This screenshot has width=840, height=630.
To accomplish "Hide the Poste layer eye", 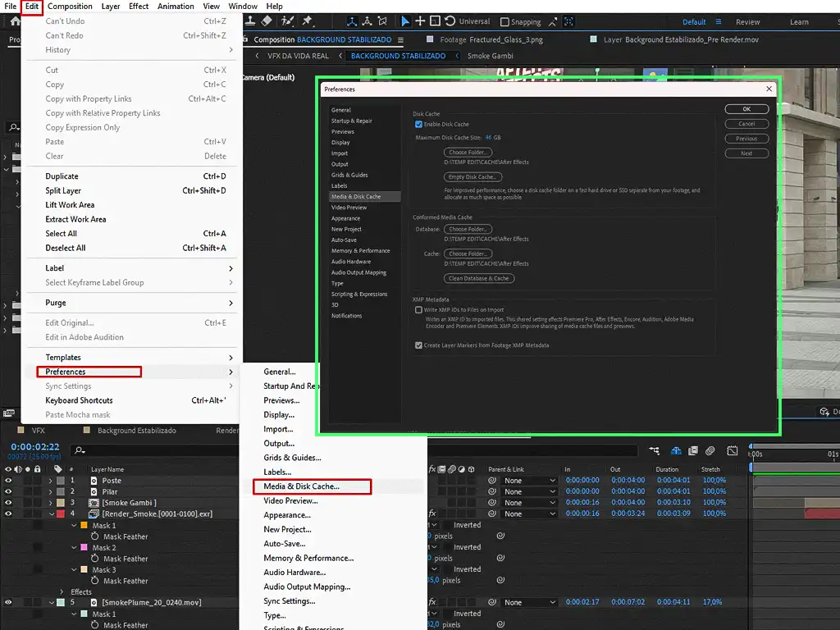I will click(8, 481).
